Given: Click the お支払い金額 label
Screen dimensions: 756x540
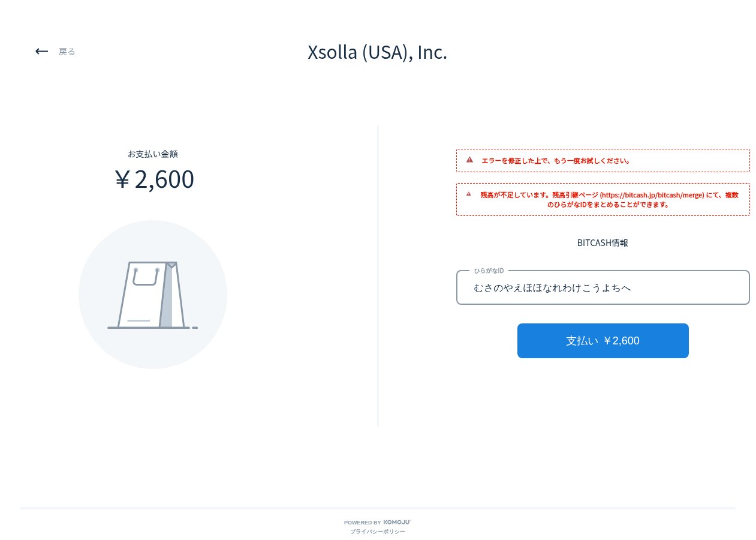Looking at the screenshot, I should [x=153, y=154].
